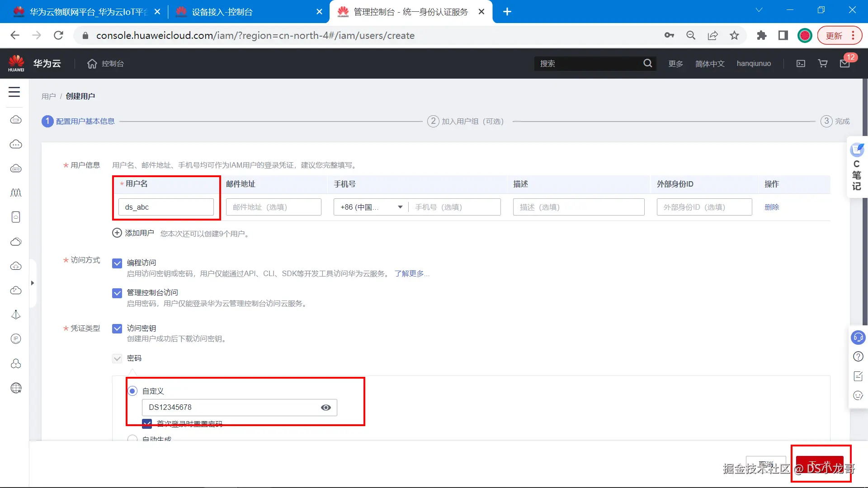Switch to the 设备接入-控制台 tab
The width and height of the screenshot is (868, 488).
point(249,12)
